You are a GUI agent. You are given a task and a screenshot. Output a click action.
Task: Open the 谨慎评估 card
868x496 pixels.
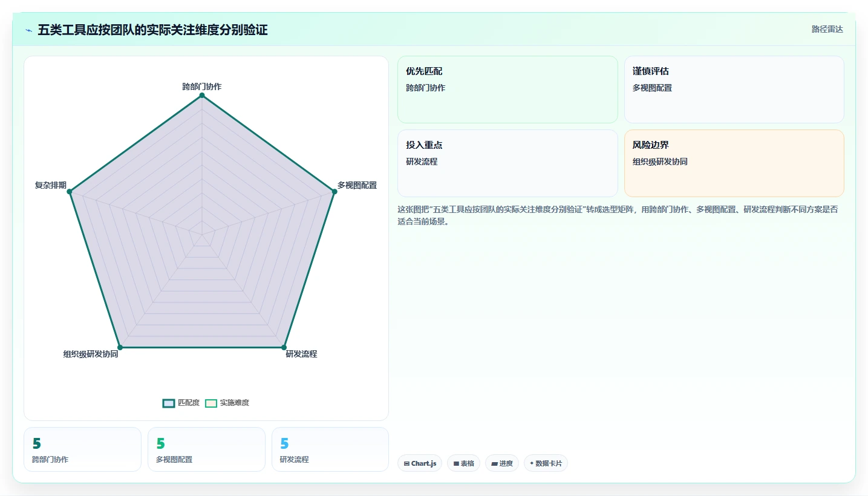[734, 90]
